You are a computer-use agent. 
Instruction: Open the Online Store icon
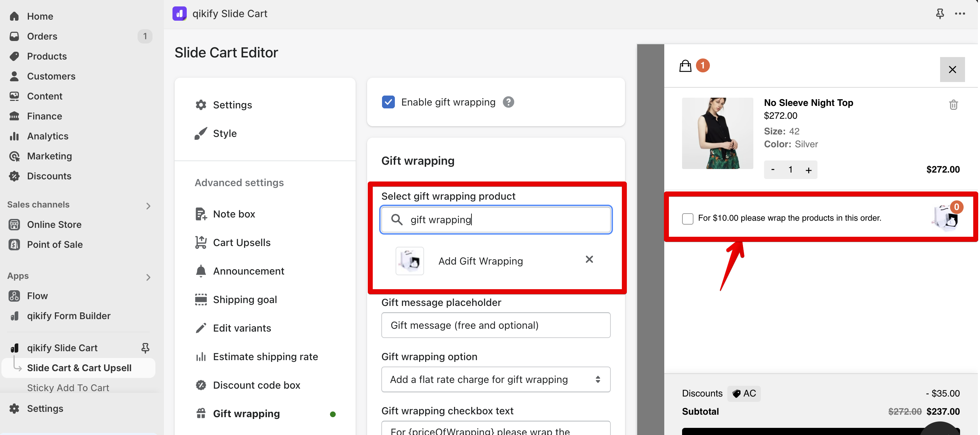point(15,225)
